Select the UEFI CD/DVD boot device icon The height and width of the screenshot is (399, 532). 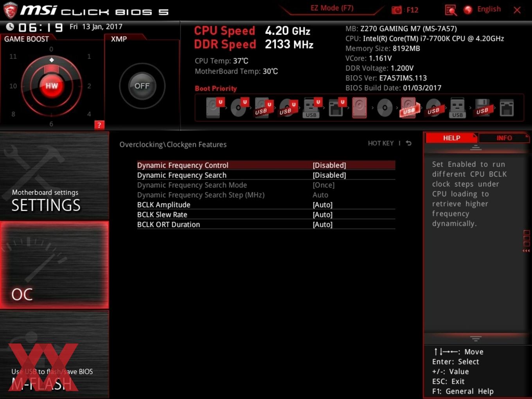(239, 108)
